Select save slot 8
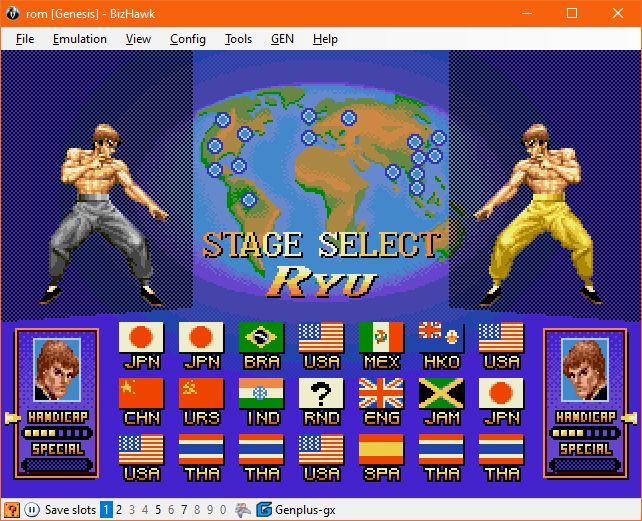 [x=197, y=510]
